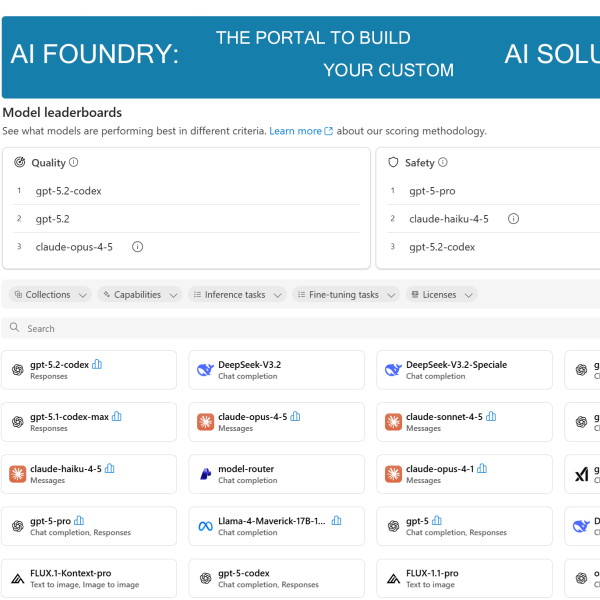
Task: Click info icon next to claude-opus-4-5 leaderboard entry
Action: pyautogui.click(x=137, y=247)
